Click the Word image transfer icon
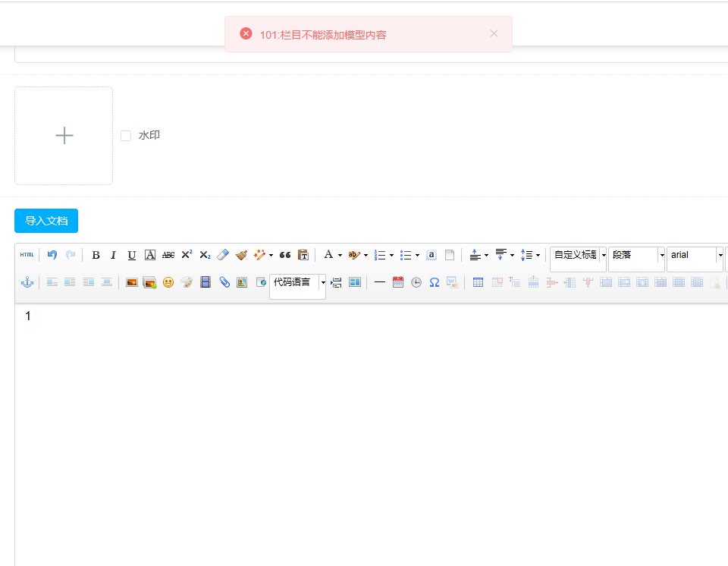 [x=453, y=282]
